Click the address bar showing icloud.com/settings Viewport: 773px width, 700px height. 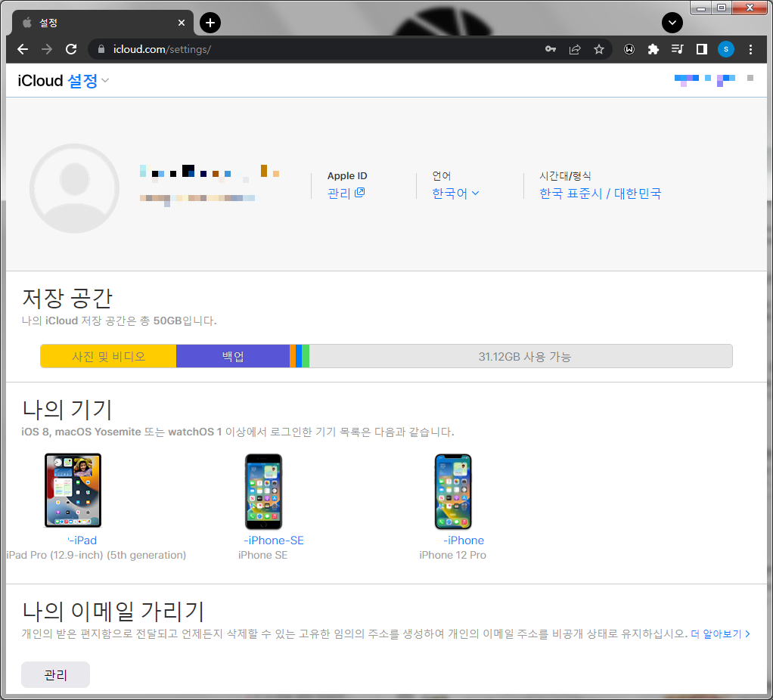point(318,49)
